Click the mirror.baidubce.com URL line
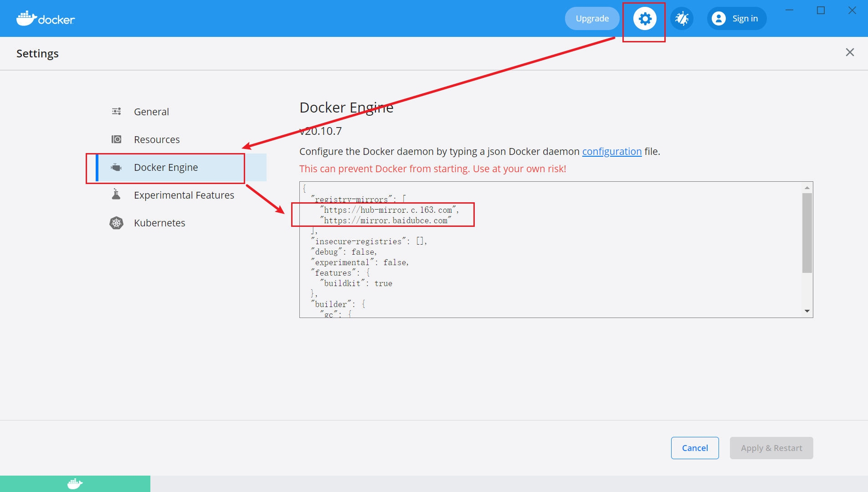The height and width of the screenshot is (492, 868). pyautogui.click(x=385, y=220)
